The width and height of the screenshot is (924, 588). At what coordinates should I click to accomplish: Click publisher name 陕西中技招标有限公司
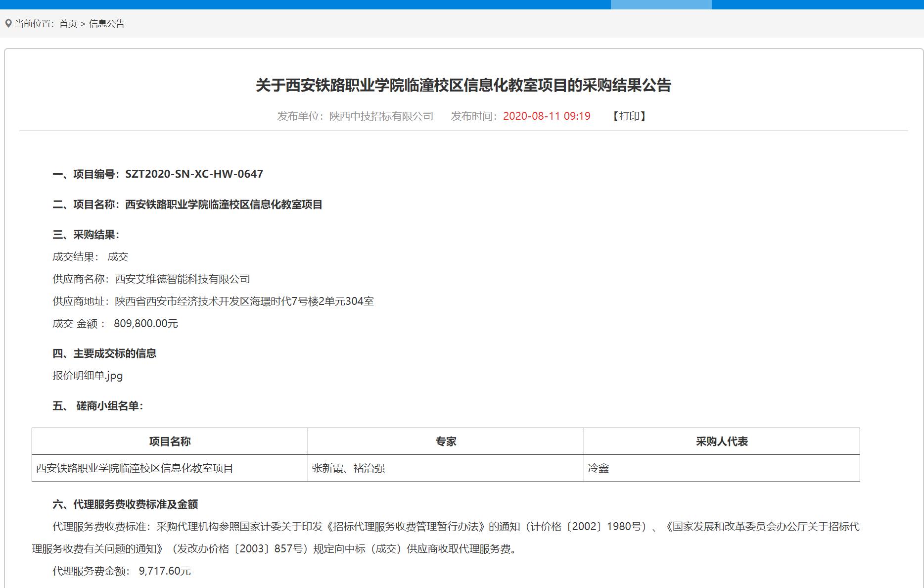tap(381, 116)
